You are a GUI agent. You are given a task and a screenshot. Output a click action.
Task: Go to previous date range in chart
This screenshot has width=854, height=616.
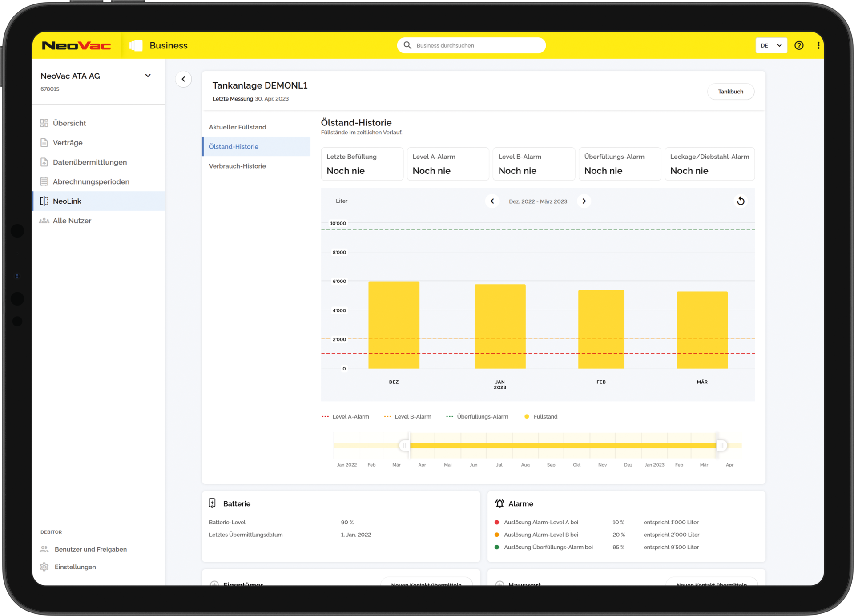click(x=492, y=201)
